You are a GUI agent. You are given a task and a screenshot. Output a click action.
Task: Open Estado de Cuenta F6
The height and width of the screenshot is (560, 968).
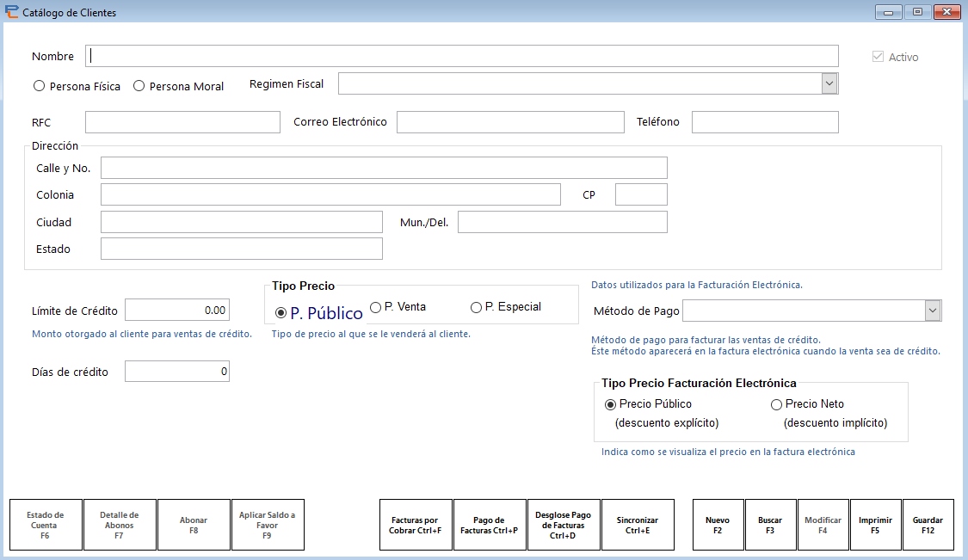point(46,525)
